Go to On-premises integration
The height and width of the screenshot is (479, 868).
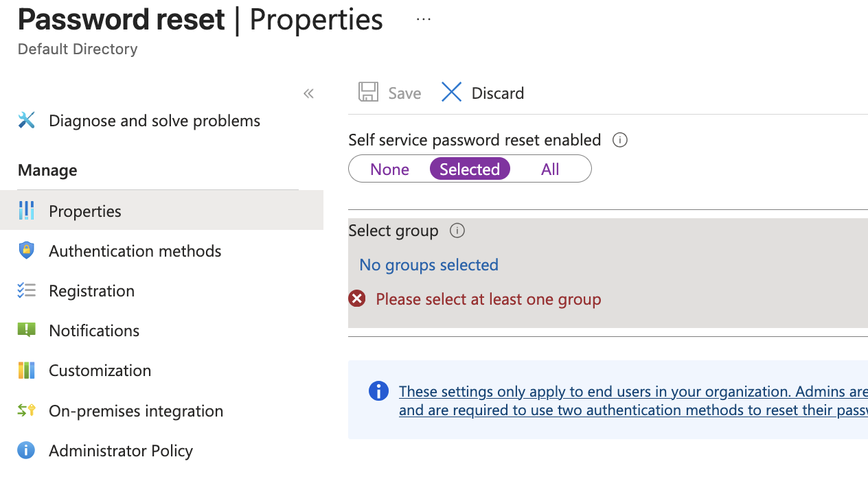[136, 411]
